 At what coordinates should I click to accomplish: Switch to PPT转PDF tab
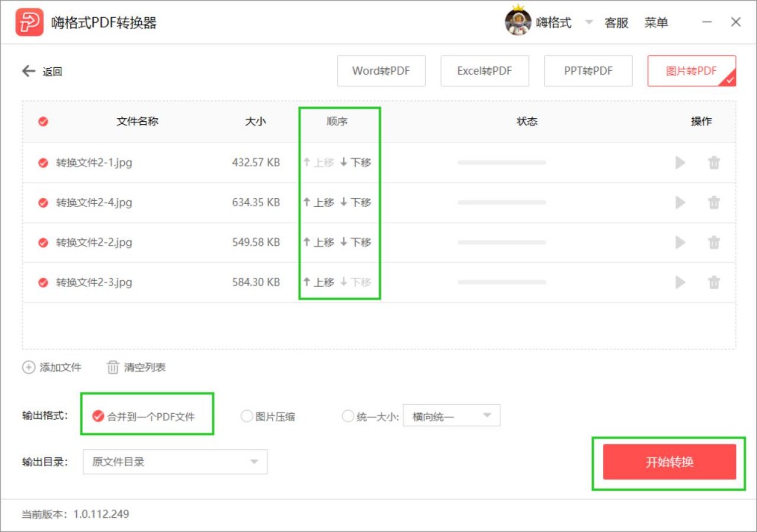click(x=588, y=71)
